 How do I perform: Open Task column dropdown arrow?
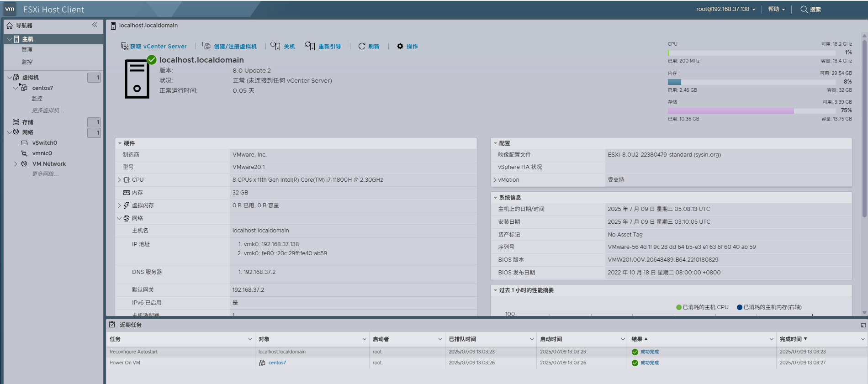[250, 339]
